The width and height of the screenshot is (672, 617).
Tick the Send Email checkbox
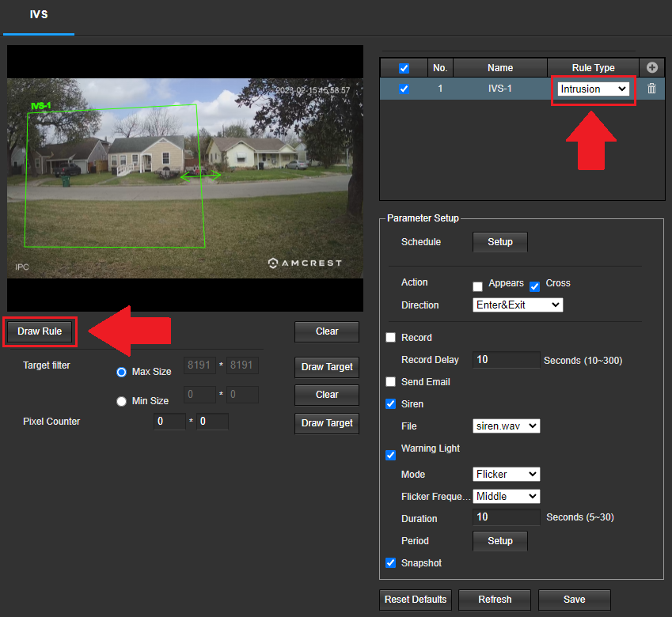pos(390,381)
